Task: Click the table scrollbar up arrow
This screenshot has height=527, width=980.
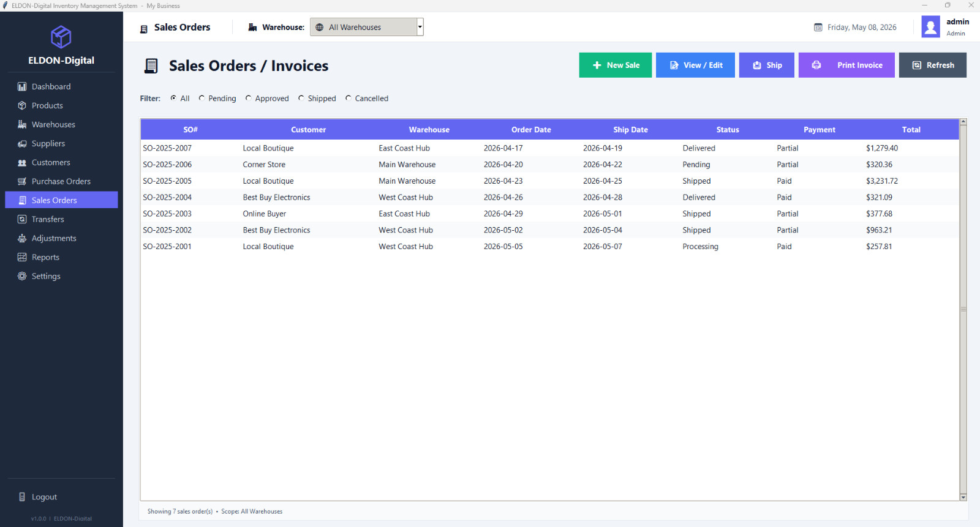Action: pyautogui.click(x=963, y=122)
